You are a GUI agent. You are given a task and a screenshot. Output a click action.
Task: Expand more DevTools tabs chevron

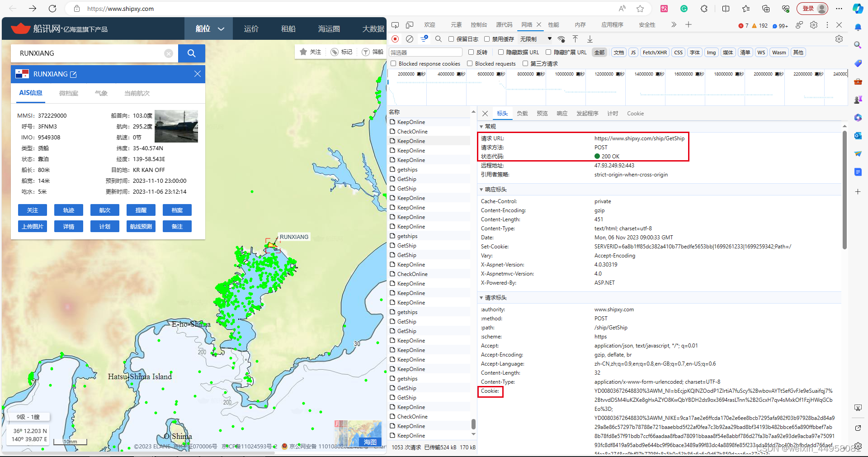[674, 24]
